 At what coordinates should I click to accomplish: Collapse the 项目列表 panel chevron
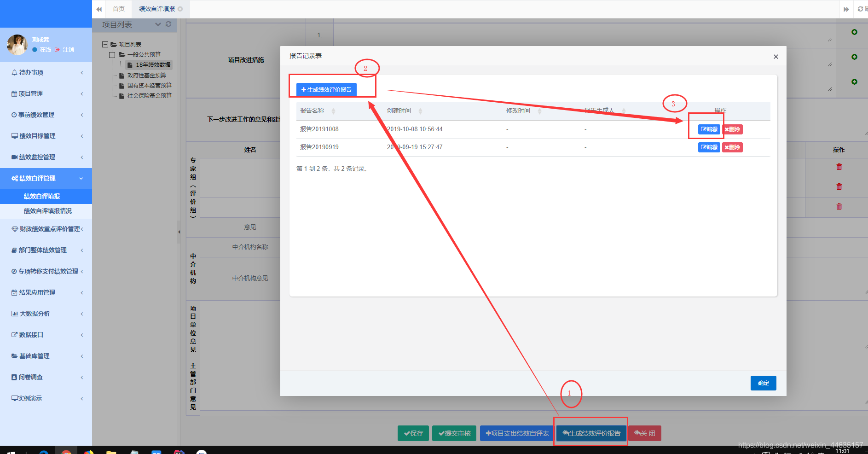(158, 24)
